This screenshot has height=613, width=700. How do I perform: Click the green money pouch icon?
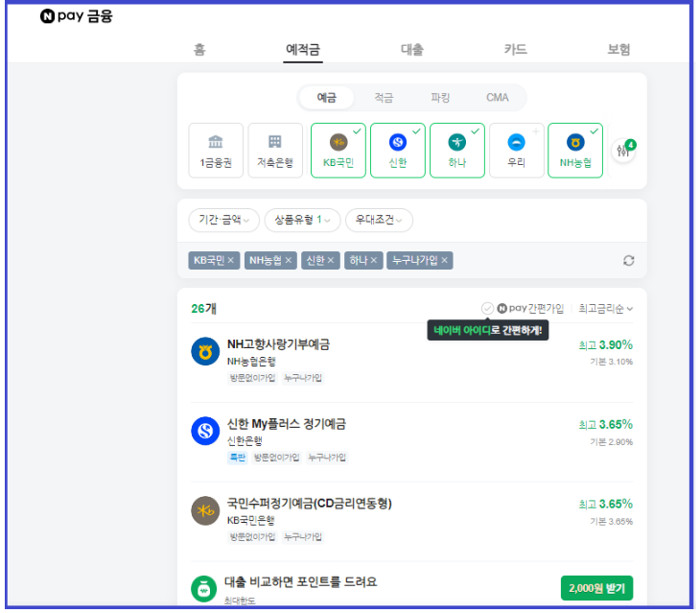[x=204, y=589]
